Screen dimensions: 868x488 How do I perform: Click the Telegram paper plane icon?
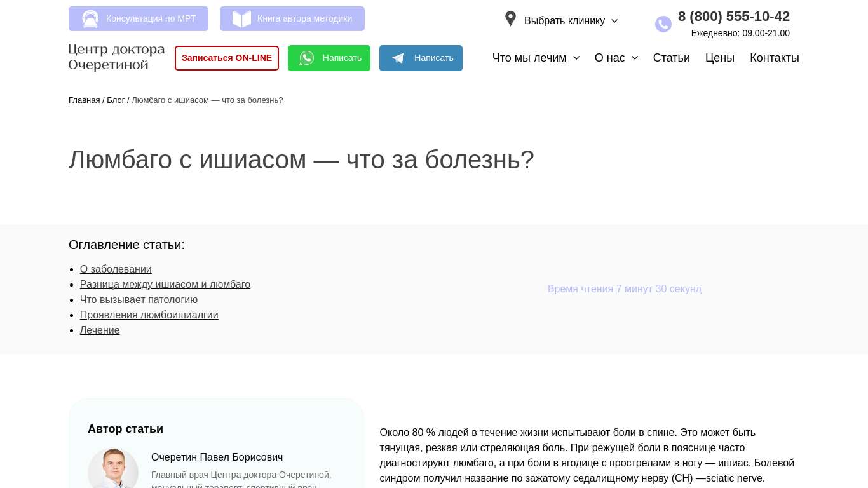coord(398,58)
